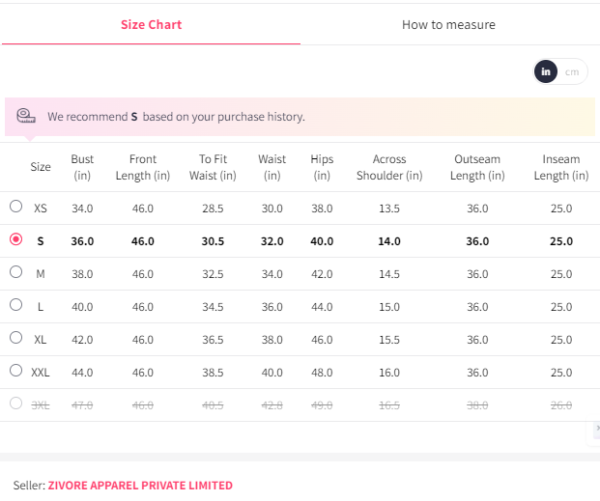Image resolution: width=600 pixels, height=501 pixels.
Task: Click the Across Shoulder (in) column header
Action: click(389, 167)
